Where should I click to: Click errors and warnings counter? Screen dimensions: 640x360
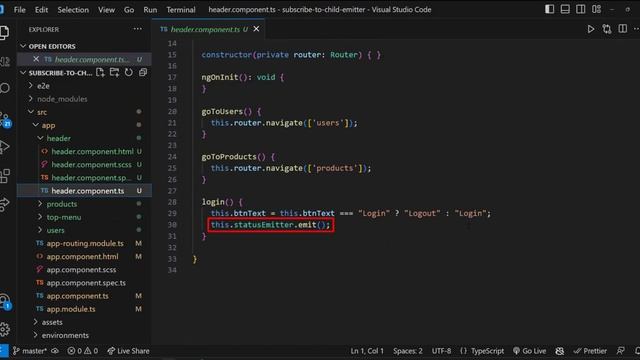(x=83, y=351)
